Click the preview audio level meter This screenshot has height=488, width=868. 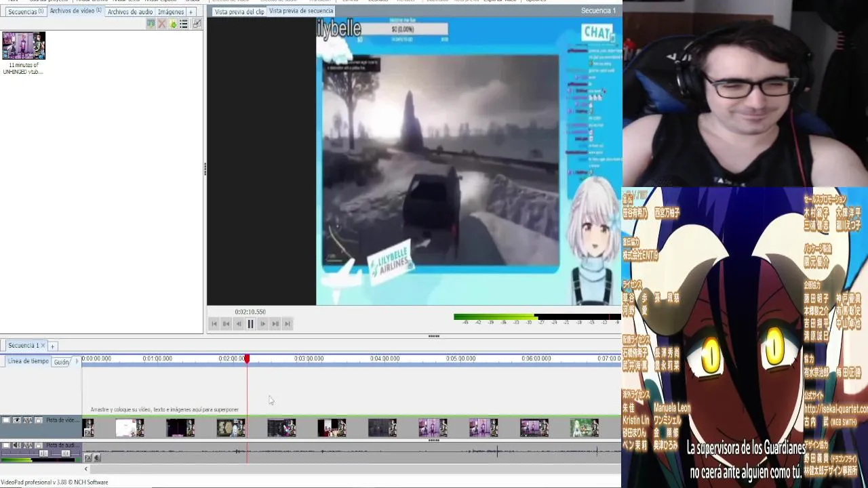537,317
